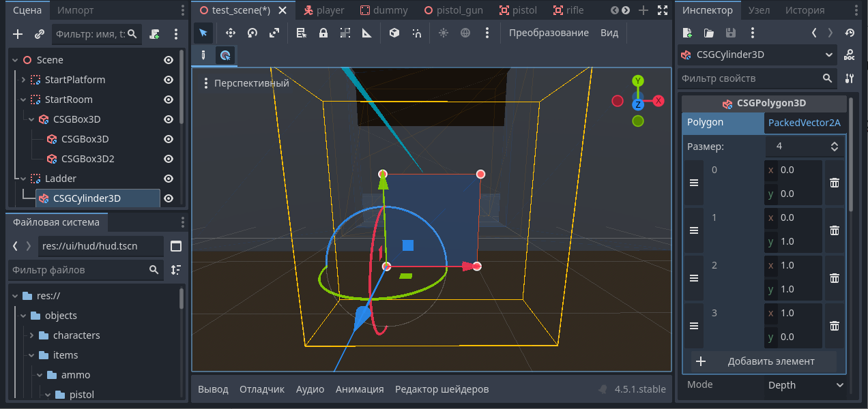Viewport: 868px width, 409px height.
Task: Click the add new node plus icon
Action: (x=18, y=34)
